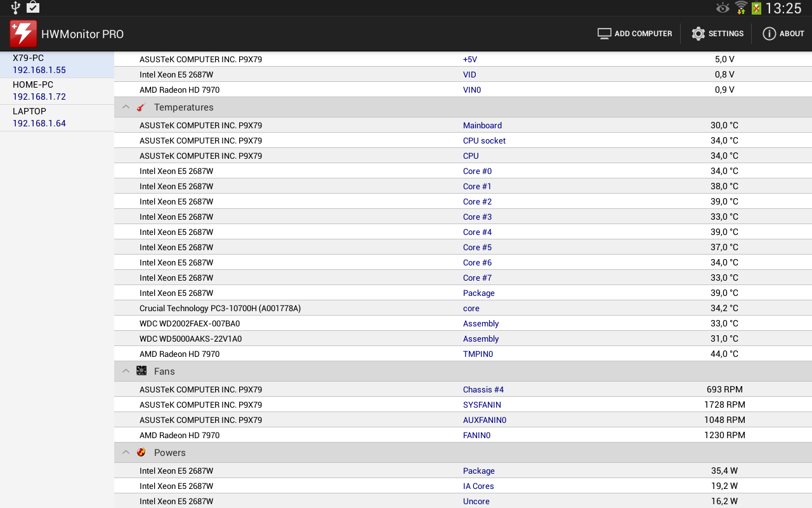Viewport: 812px width, 508px height.
Task: Click the CPU socket sensor label
Action: (484, 140)
